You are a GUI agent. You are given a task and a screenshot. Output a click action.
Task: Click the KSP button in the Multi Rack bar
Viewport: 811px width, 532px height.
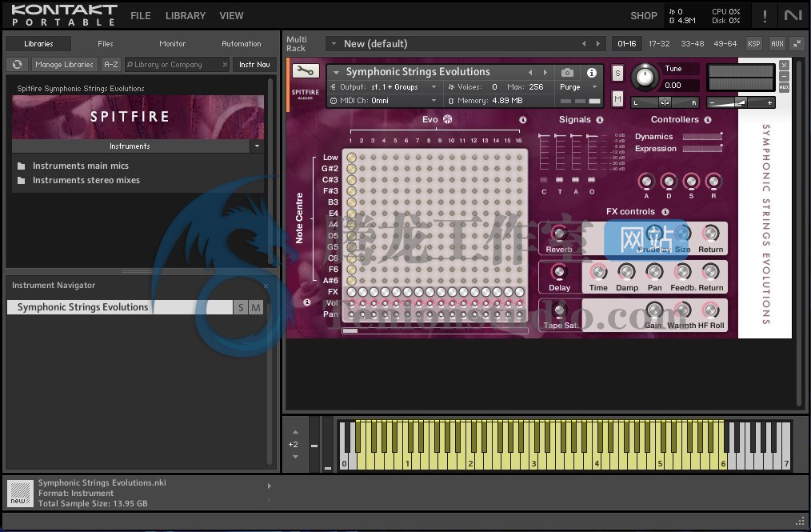tap(754, 43)
